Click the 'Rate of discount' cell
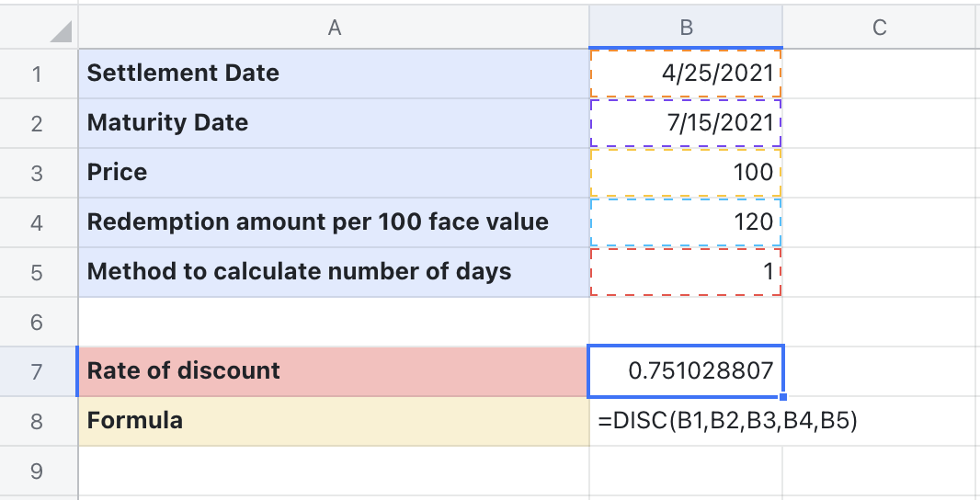Viewport: 980px width, 500px height. click(x=334, y=371)
